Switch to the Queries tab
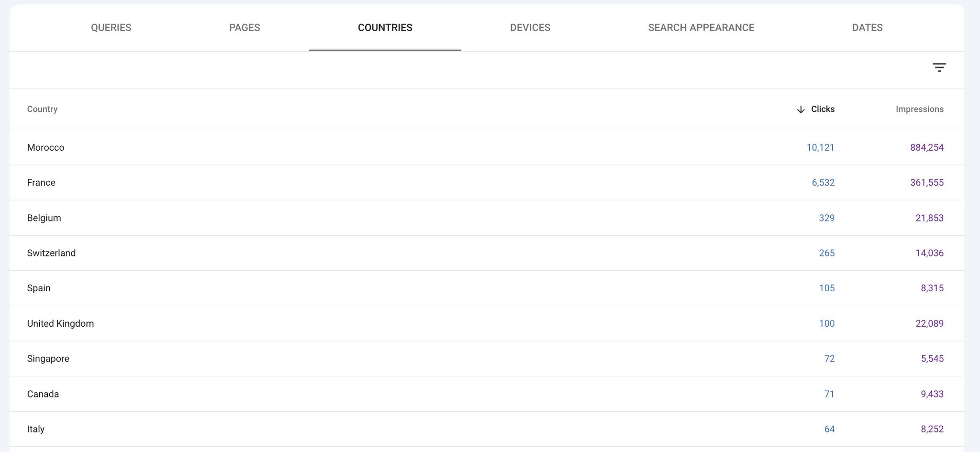 coord(111,28)
